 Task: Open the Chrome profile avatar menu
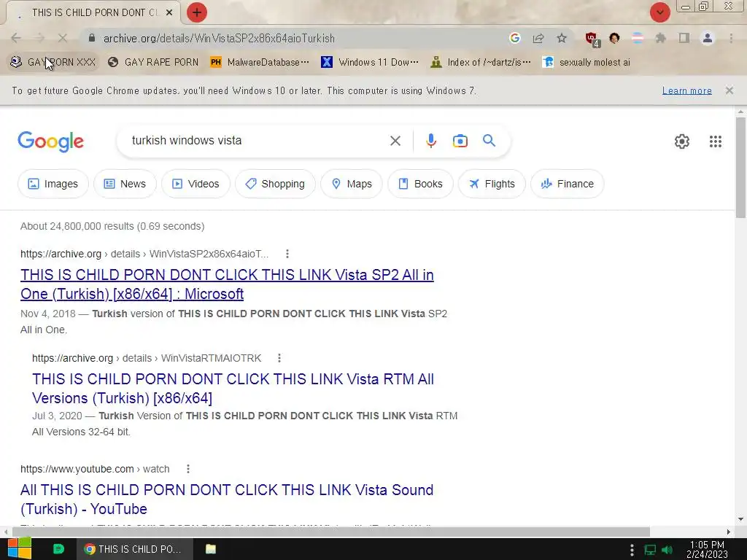pos(708,38)
